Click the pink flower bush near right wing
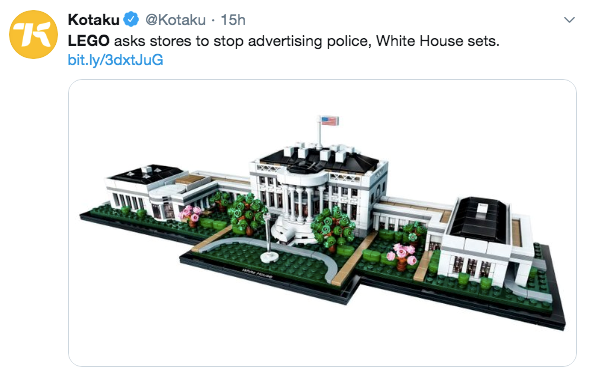 (x=402, y=255)
